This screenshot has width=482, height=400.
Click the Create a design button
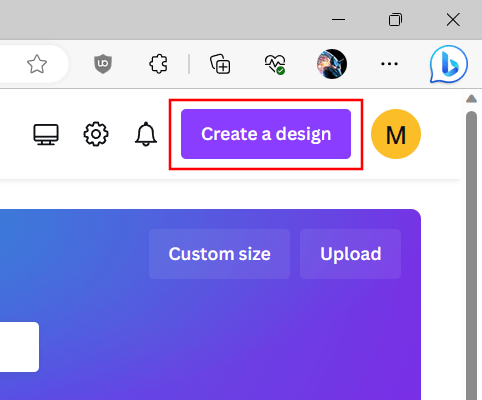pyautogui.click(x=266, y=134)
